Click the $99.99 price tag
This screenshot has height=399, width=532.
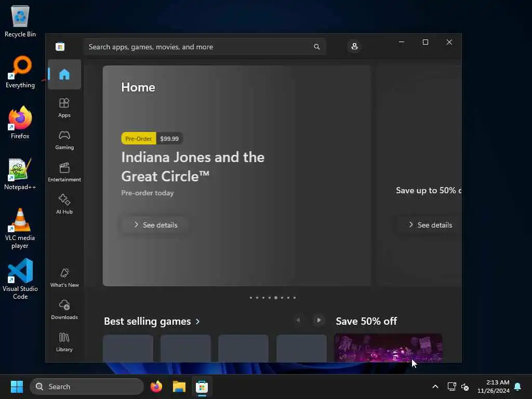coord(169,138)
